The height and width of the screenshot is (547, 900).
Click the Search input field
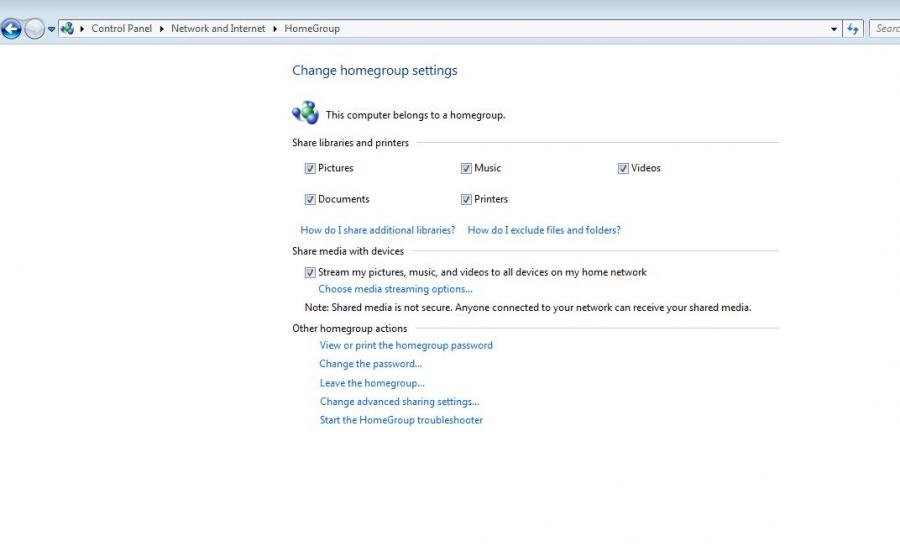pyautogui.click(x=886, y=29)
